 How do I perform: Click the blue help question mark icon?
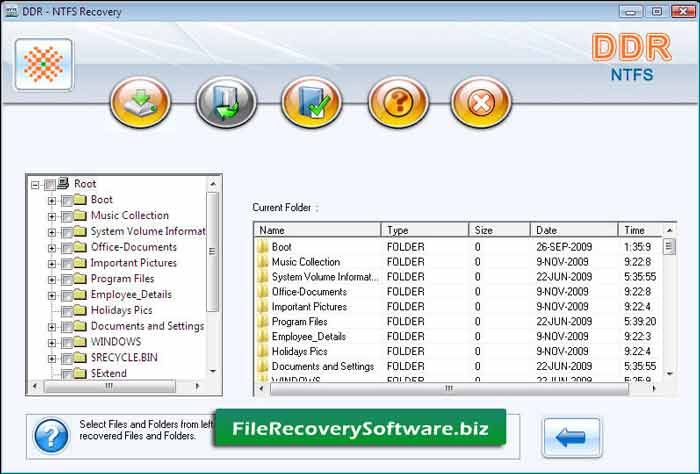pyautogui.click(x=51, y=436)
